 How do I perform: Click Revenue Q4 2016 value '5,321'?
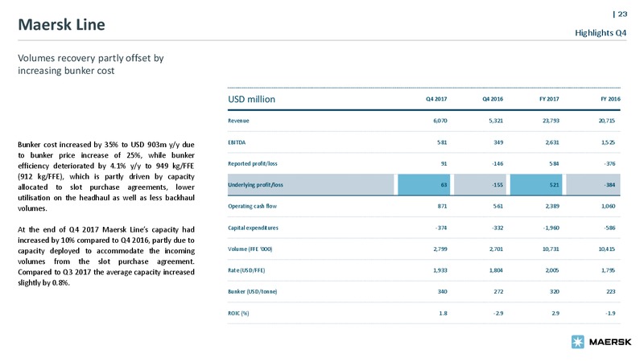point(496,121)
